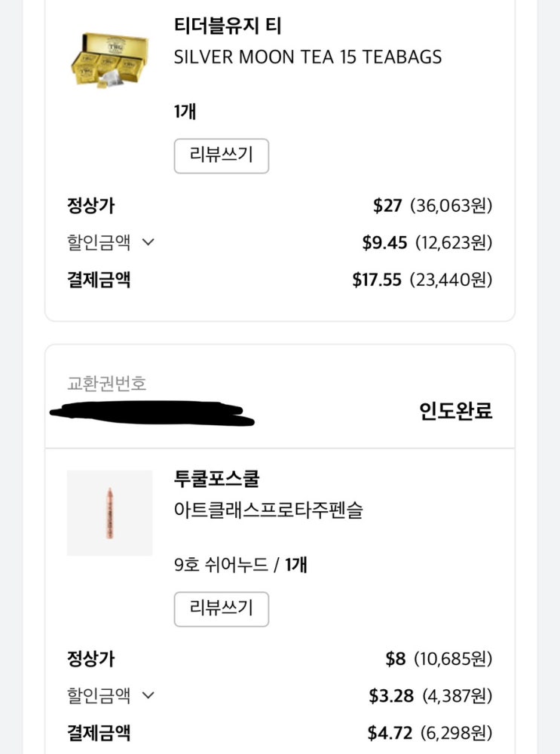560x754 pixels.
Task: Click the 9호 쉬어누드 option text
Action: click(220, 565)
